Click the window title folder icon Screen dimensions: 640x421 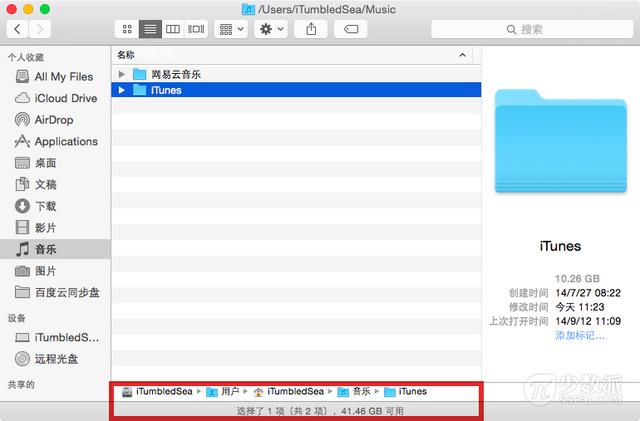point(248,9)
